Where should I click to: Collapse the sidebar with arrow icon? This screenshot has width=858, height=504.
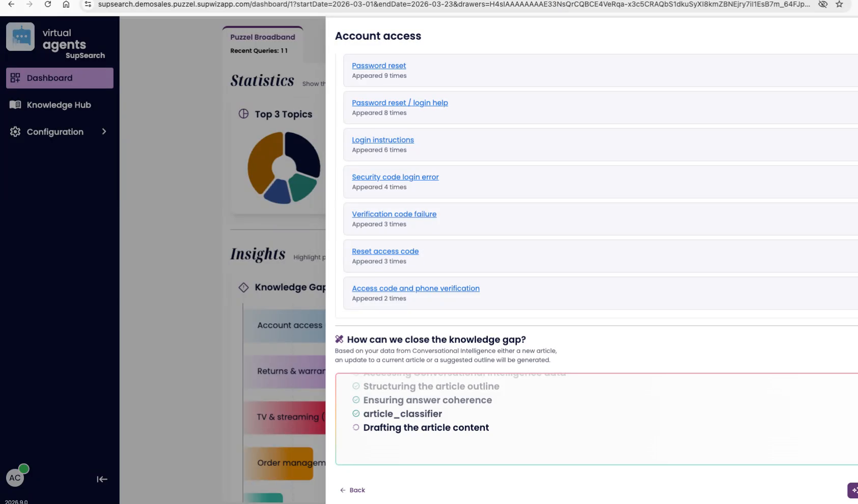coord(102,479)
